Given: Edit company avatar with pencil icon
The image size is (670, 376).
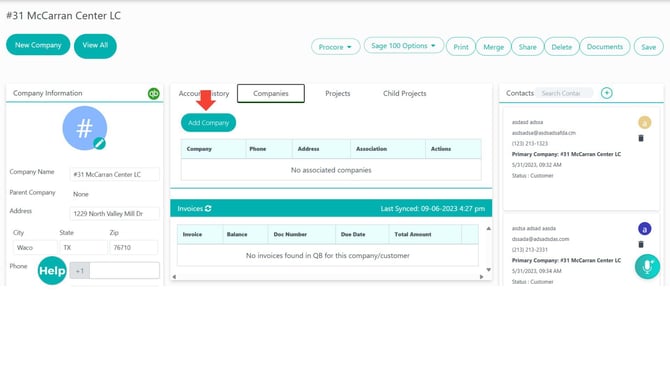Looking at the screenshot, I should point(100,143).
